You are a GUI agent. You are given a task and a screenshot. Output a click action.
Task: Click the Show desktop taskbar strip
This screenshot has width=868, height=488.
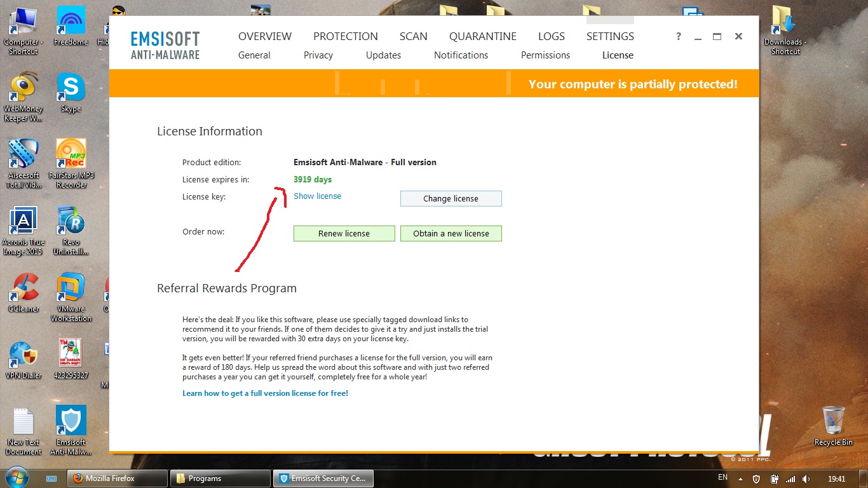click(864, 478)
